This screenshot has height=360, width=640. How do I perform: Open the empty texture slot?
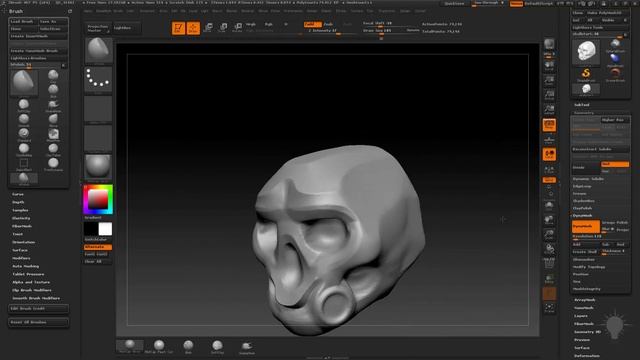click(x=98, y=138)
